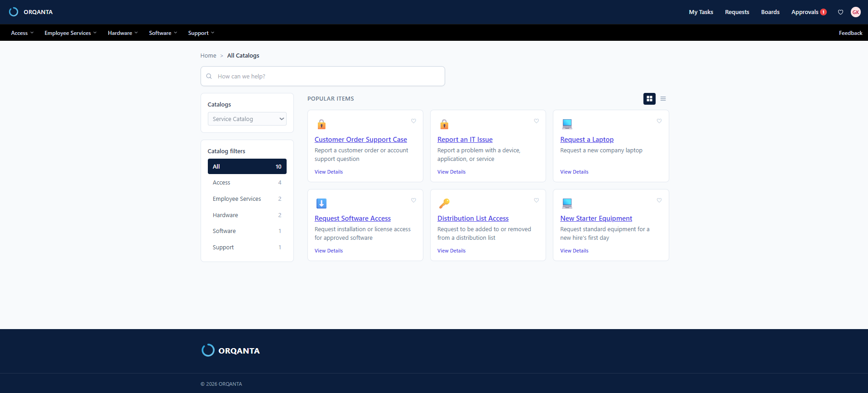Viewport: 868px width, 393px height.
Task: Click the ORQANTA logo in the header
Action: coord(31,12)
